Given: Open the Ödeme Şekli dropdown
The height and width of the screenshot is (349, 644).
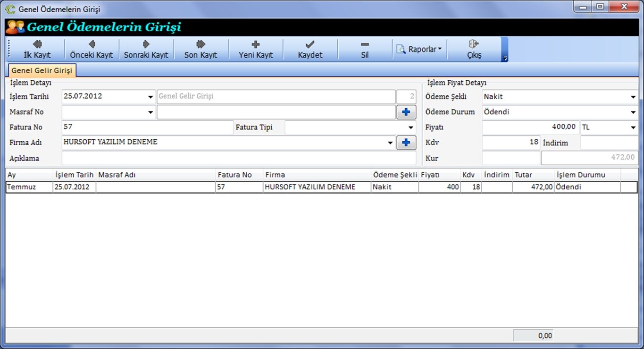Looking at the screenshot, I should coord(633,97).
